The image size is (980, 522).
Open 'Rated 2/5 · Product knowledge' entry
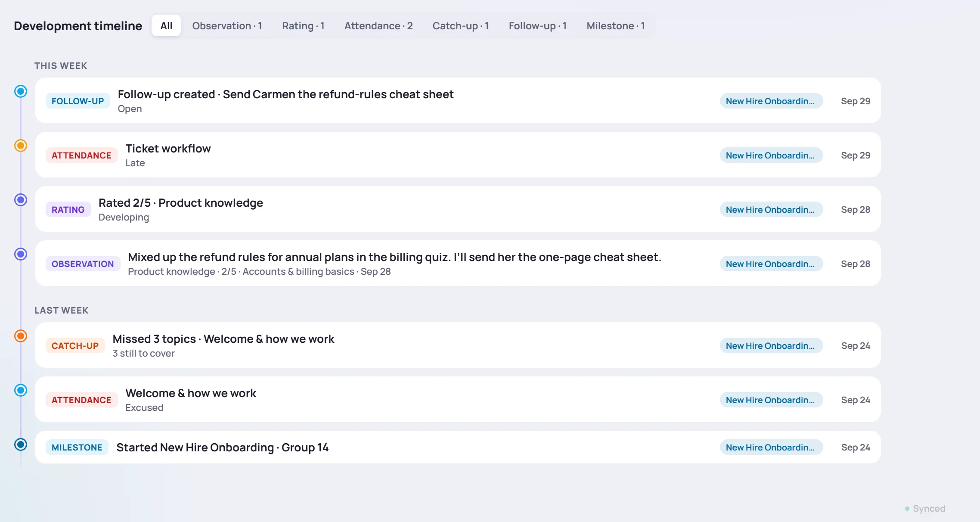coord(458,209)
